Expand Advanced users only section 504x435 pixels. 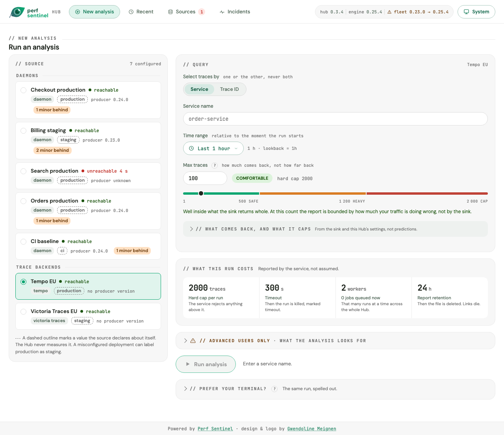click(x=335, y=341)
